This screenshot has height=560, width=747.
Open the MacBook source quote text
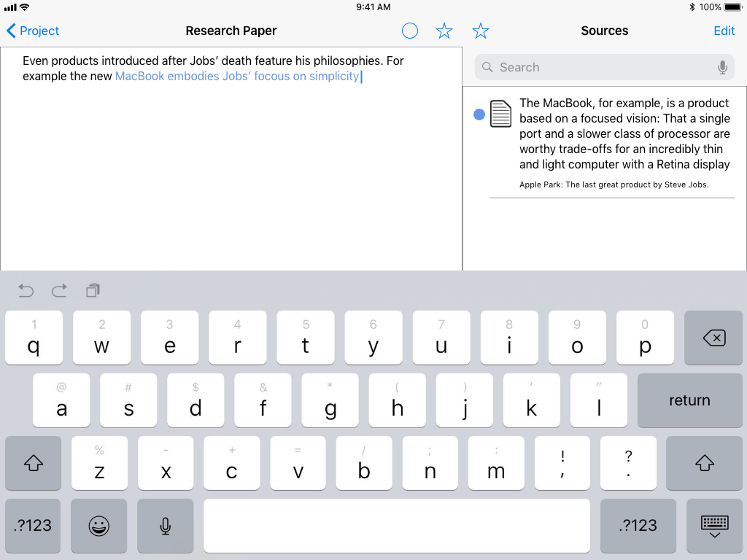pyautogui.click(x=624, y=134)
